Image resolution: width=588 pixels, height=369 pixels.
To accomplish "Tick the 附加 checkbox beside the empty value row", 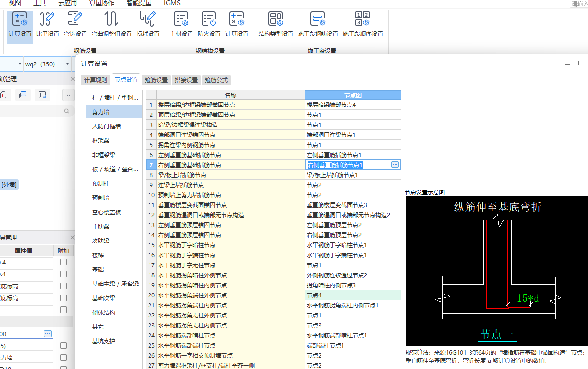I will coord(64,310).
